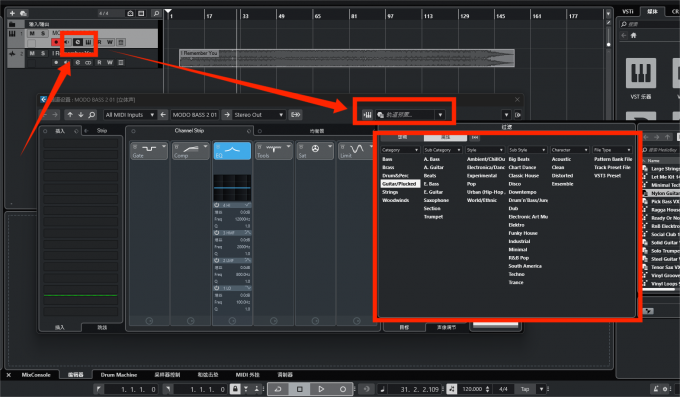Image resolution: width=680 pixels, height=397 pixels.
Task: Search channels in channel settings window
Action: pos(92,115)
